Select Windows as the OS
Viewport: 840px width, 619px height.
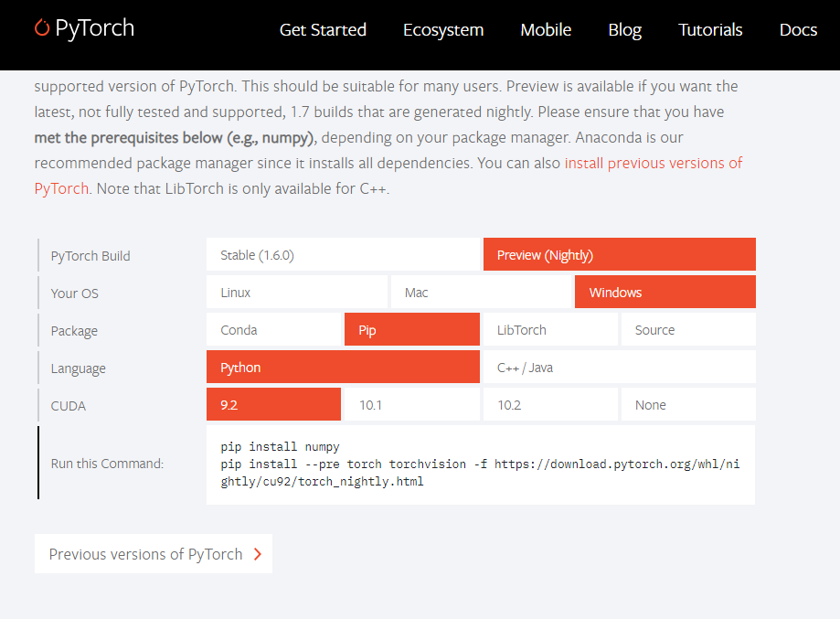click(665, 292)
